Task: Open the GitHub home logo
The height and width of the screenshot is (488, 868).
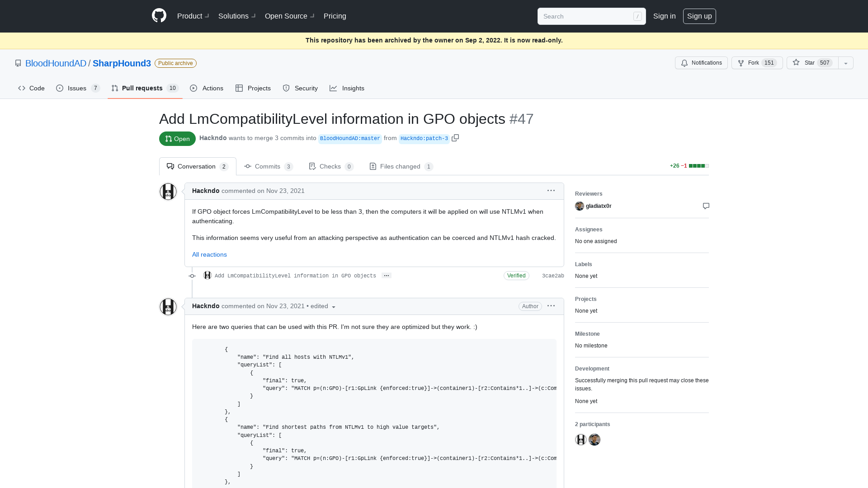Action: pos(159,16)
